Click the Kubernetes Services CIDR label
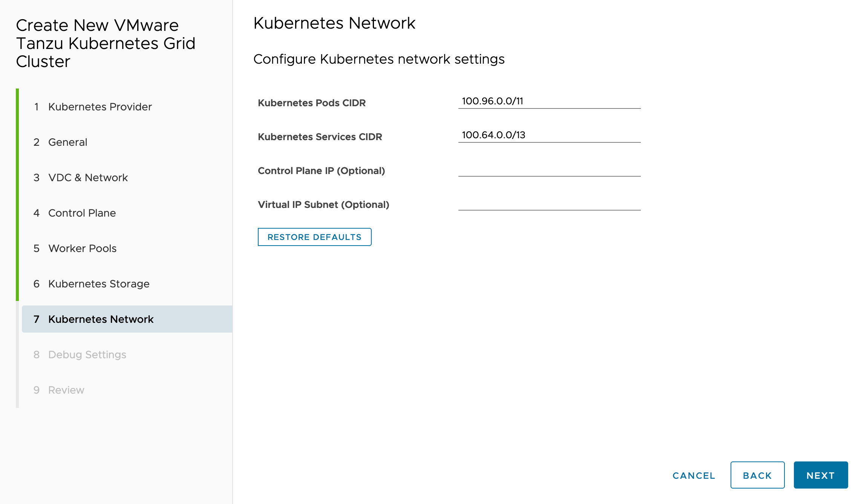Screen dimensions: 864x504 coord(320,137)
